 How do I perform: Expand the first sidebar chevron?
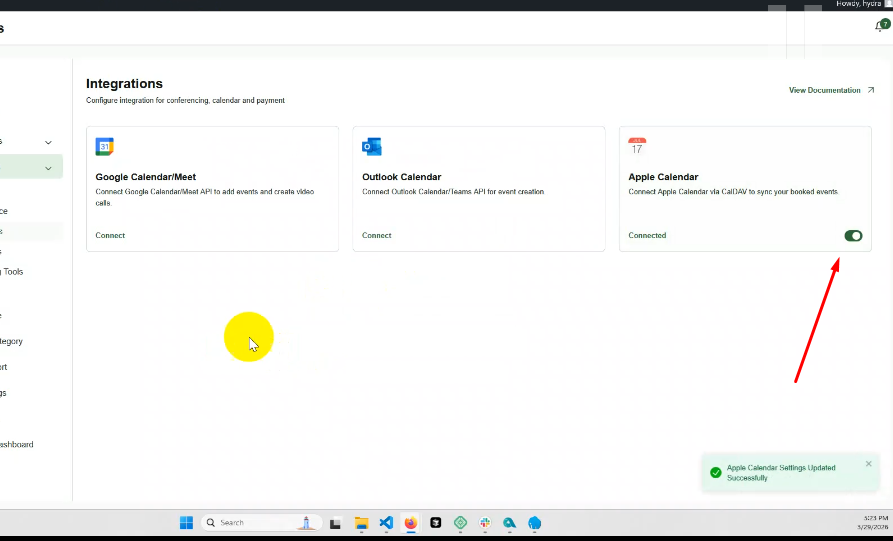(48, 142)
